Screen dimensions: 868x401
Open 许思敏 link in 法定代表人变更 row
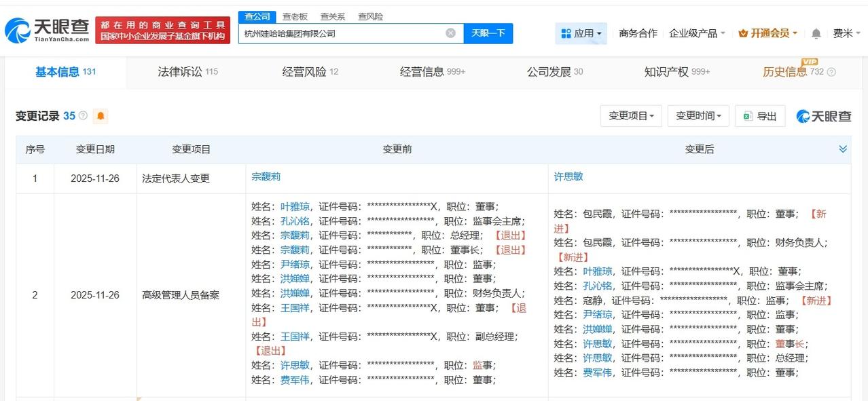tap(568, 176)
